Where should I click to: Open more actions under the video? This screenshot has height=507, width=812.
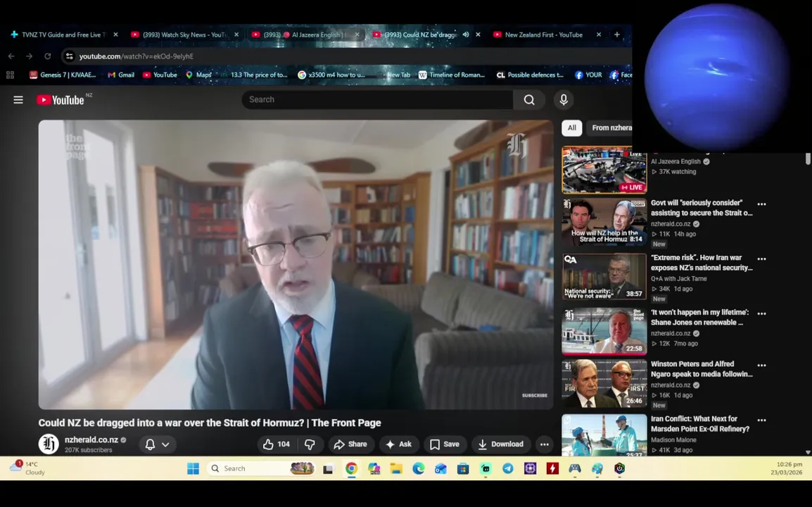pyautogui.click(x=545, y=444)
